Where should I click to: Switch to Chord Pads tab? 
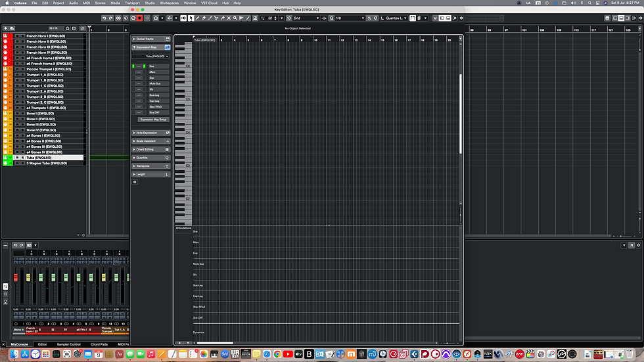99,344
